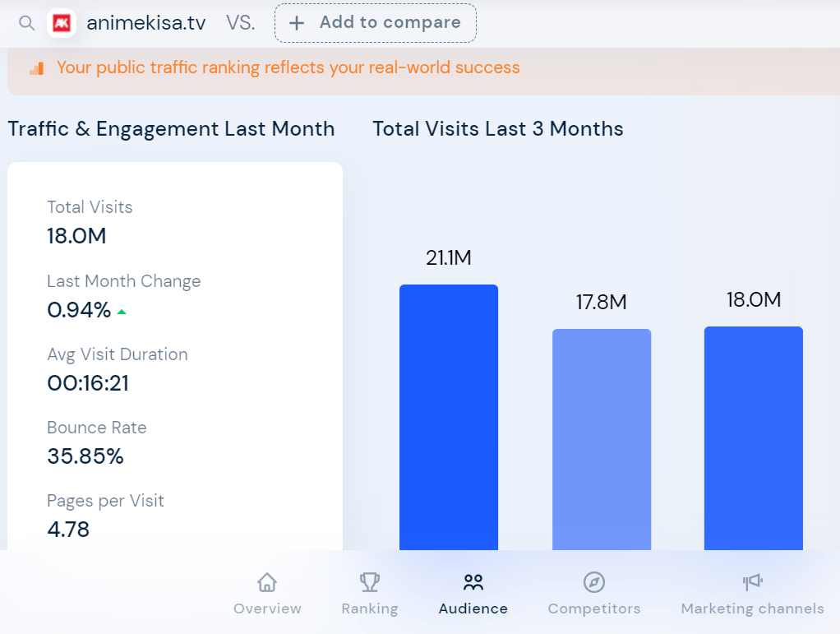Select the 17.8M light blue bar
The width and height of the screenshot is (840, 634).
click(602, 439)
